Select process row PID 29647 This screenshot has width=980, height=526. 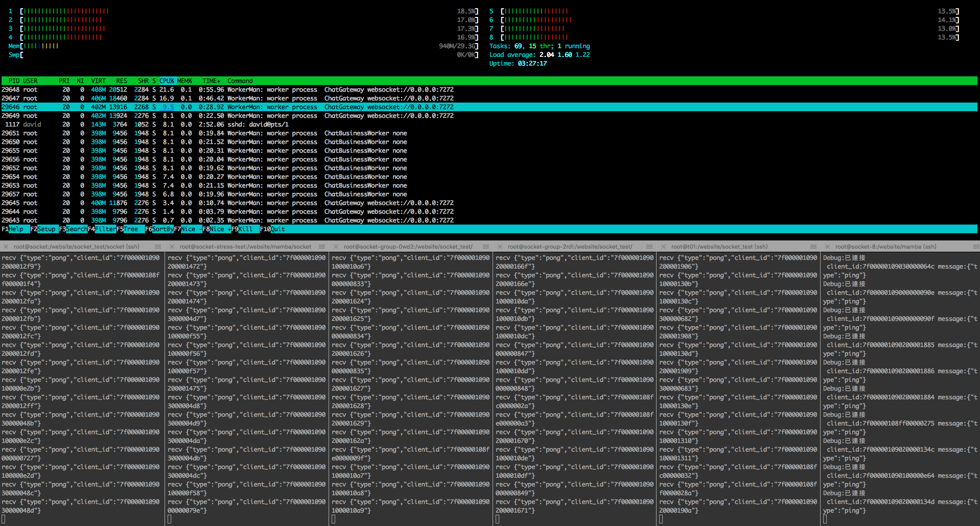coord(489,98)
